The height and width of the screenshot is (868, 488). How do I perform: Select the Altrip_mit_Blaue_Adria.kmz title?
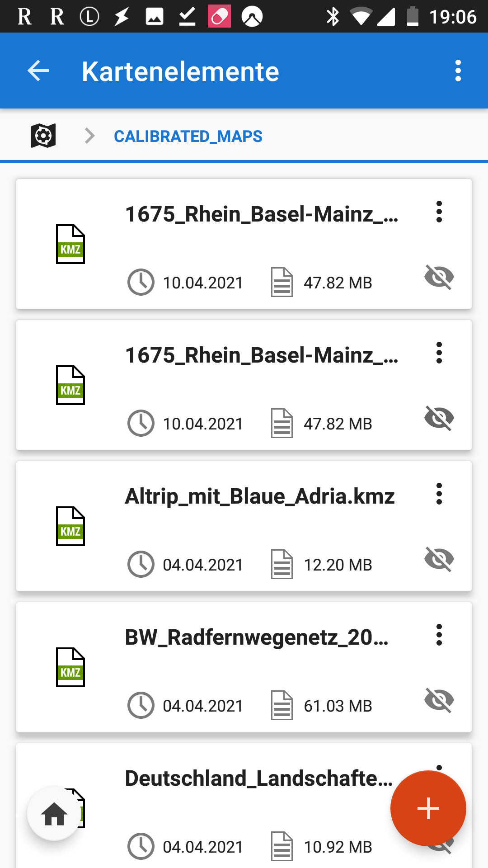260,496
